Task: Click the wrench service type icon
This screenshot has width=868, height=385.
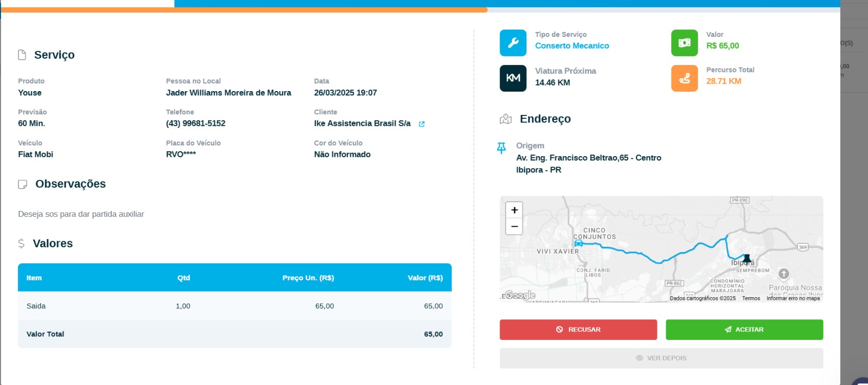Action: point(513,43)
